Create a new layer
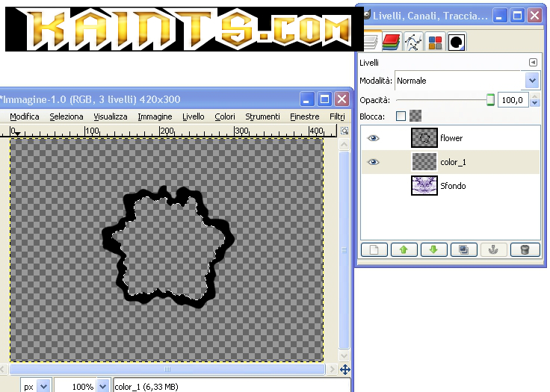The height and width of the screenshot is (392, 550). (x=374, y=250)
